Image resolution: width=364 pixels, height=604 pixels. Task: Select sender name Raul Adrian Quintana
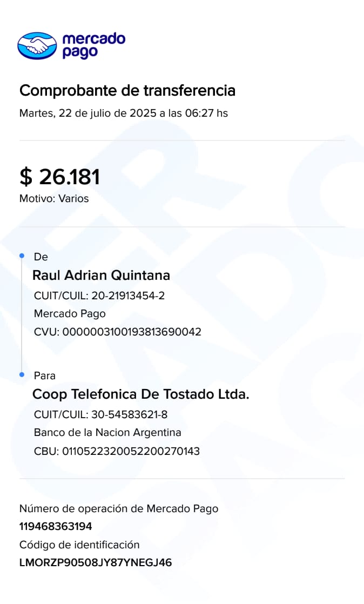pos(102,276)
